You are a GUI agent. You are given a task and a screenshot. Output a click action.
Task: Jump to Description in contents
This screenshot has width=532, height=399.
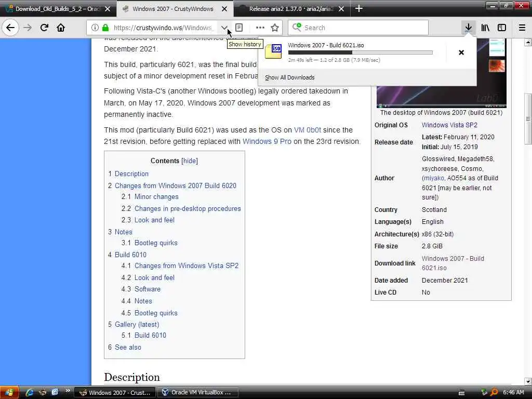(x=131, y=174)
